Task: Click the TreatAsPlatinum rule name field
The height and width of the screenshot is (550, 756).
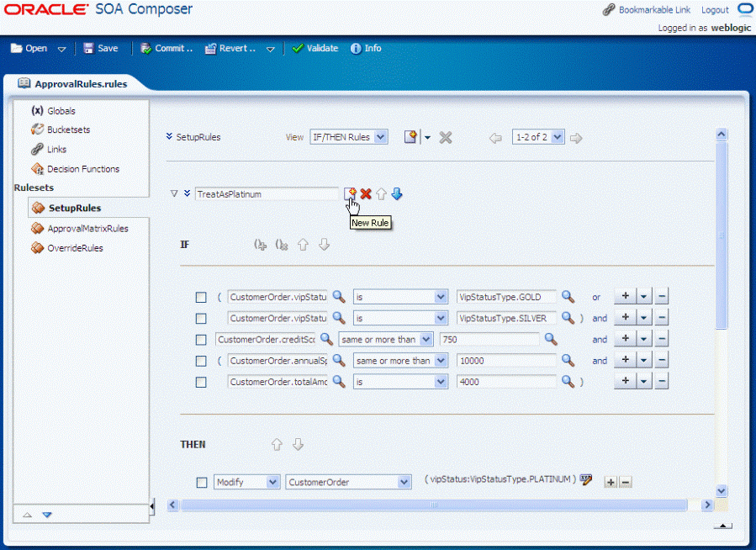Action: pyautogui.click(x=267, y=193)
